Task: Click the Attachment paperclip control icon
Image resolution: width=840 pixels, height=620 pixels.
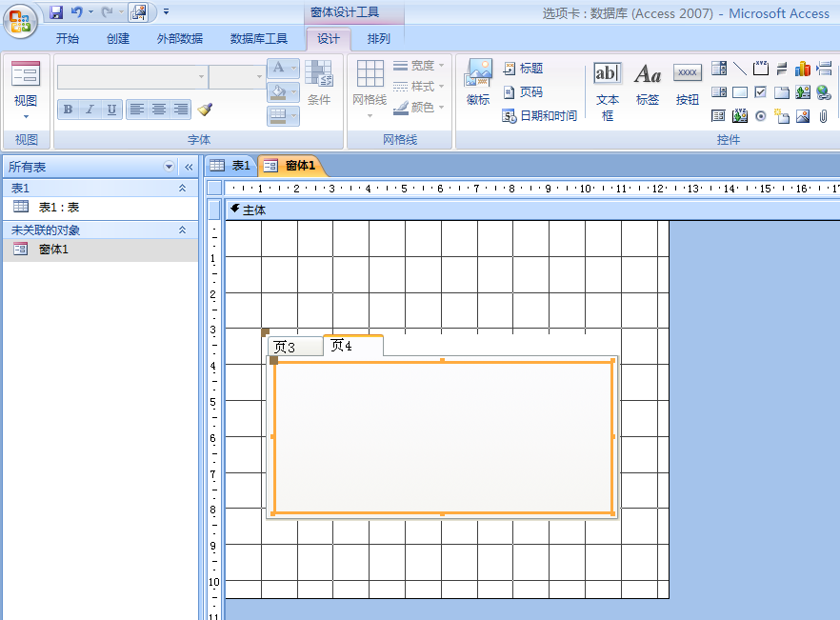Action: [824, 116]
